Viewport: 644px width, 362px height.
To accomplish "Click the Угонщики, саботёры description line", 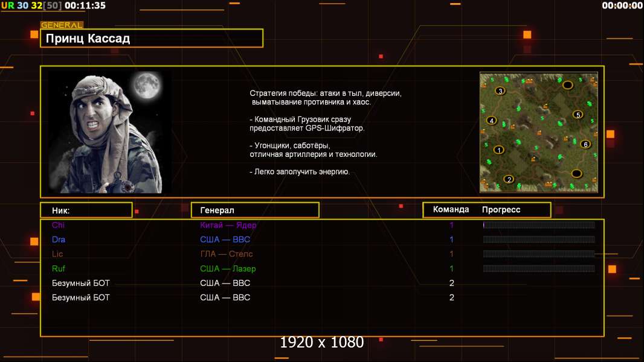I will [x=314, y=150].
